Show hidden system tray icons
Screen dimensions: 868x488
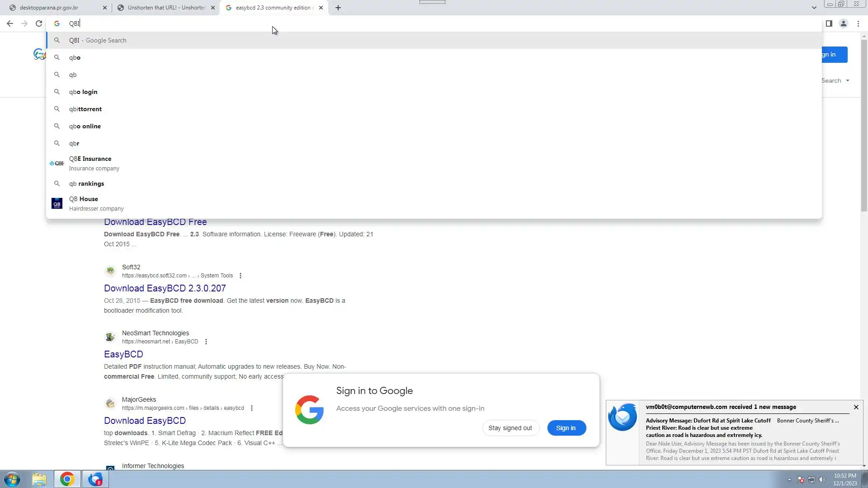pyautogui.click(x=789, y=479)
